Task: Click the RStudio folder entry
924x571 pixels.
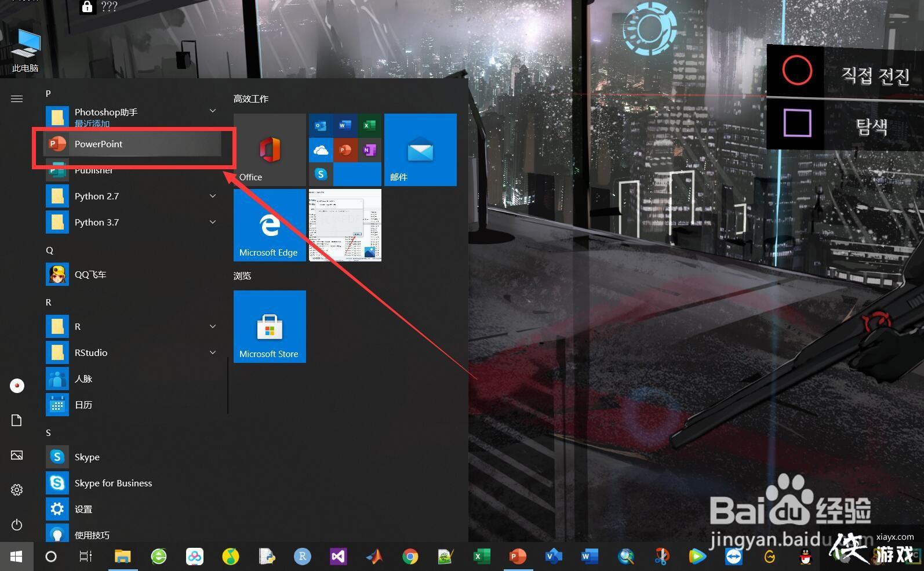Action: [133, 352]
